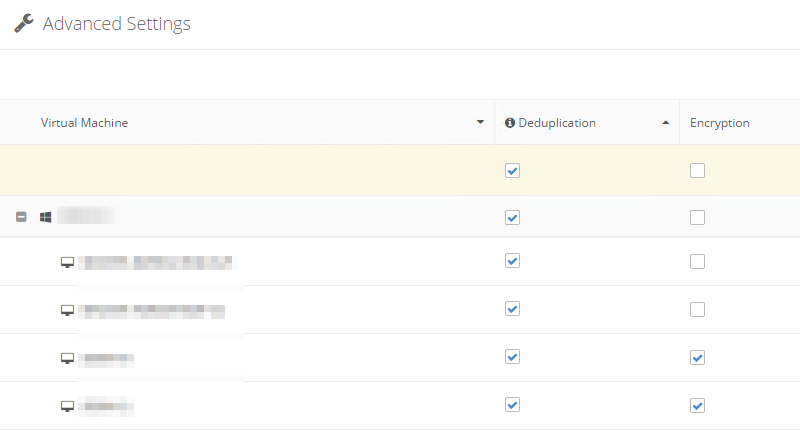
Task: Select the last virtual machine's monitor icon
Action: tap(67, 406)
